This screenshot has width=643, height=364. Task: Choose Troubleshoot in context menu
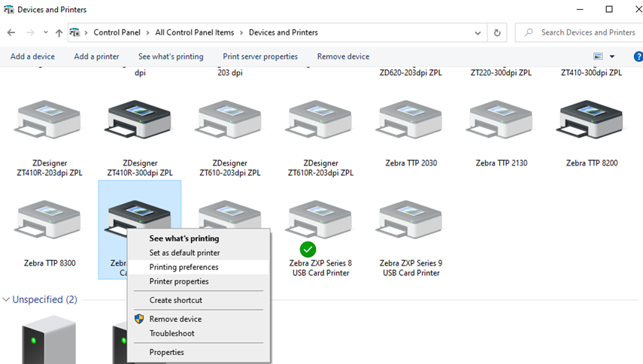tap(171, 334)
